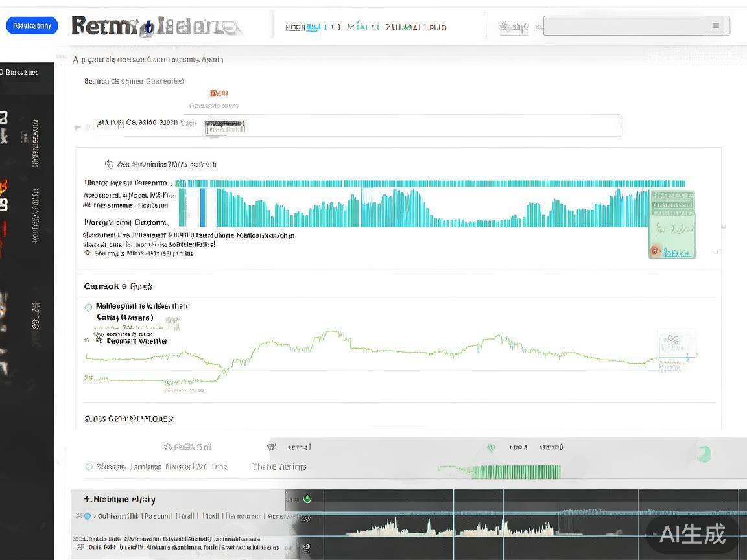Viewport: 747px width, 560px height.
Task: Click the orange icon in the green legend box
Action: coord(656,251)
